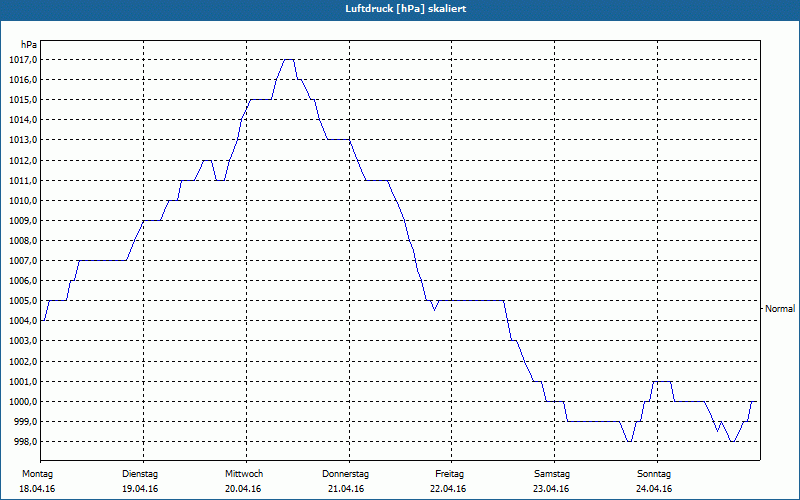
Task: Click the '1000,0' axis value
Action: click(23, 402)
